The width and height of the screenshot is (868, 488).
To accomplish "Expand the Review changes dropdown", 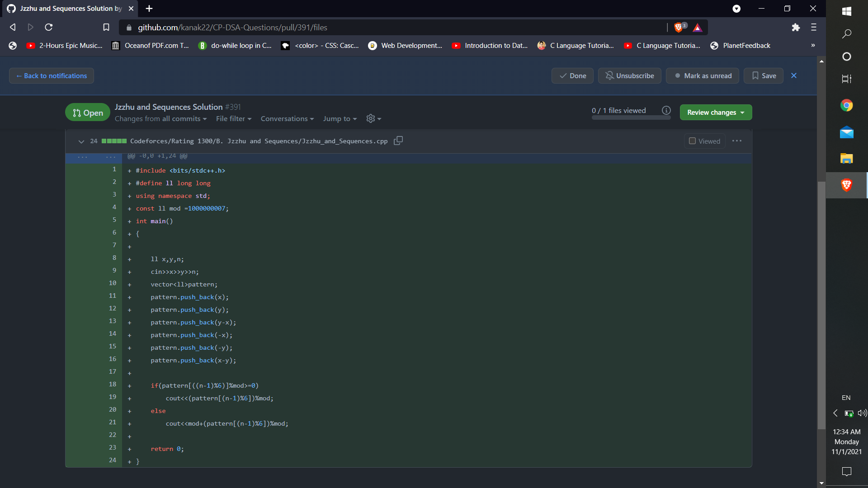I will pos(716,113).
